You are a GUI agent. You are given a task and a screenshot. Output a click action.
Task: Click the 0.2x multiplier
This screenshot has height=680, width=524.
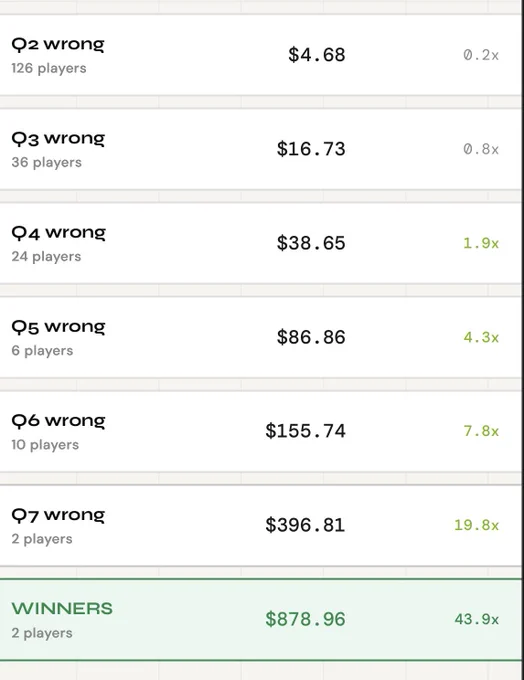(481, 55)
